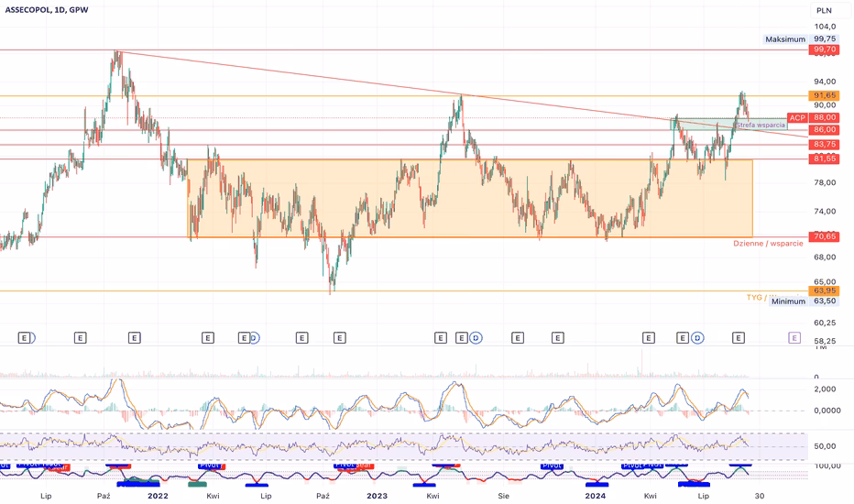
Task: Click the rightmost dividend D marker
Action: tap(697, 338)
